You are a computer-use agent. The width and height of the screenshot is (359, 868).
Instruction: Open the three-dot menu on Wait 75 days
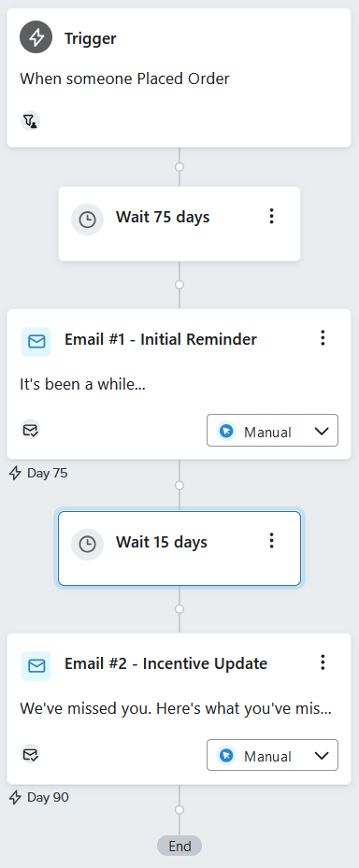(271, 217)
